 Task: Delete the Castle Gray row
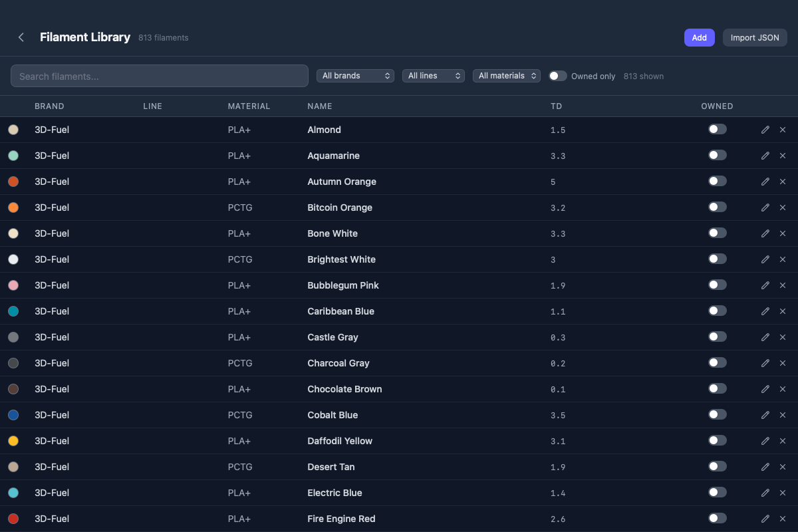click(x=783, y=337)
